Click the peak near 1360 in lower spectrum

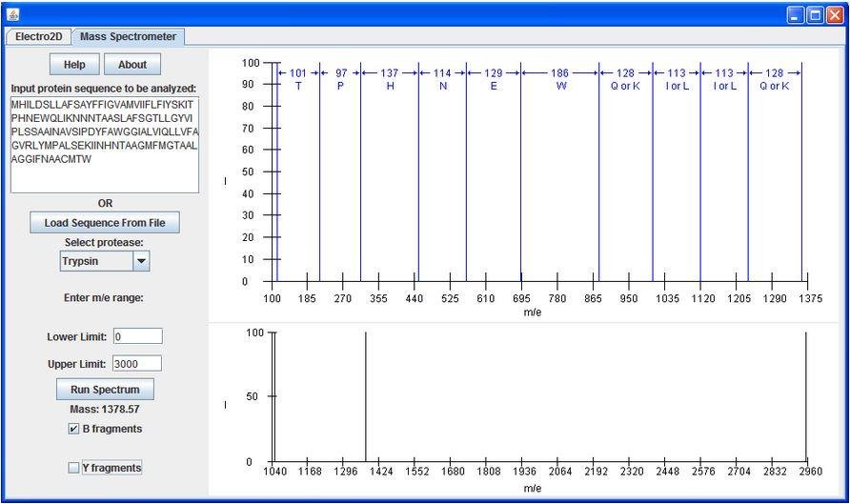[366, 396]
